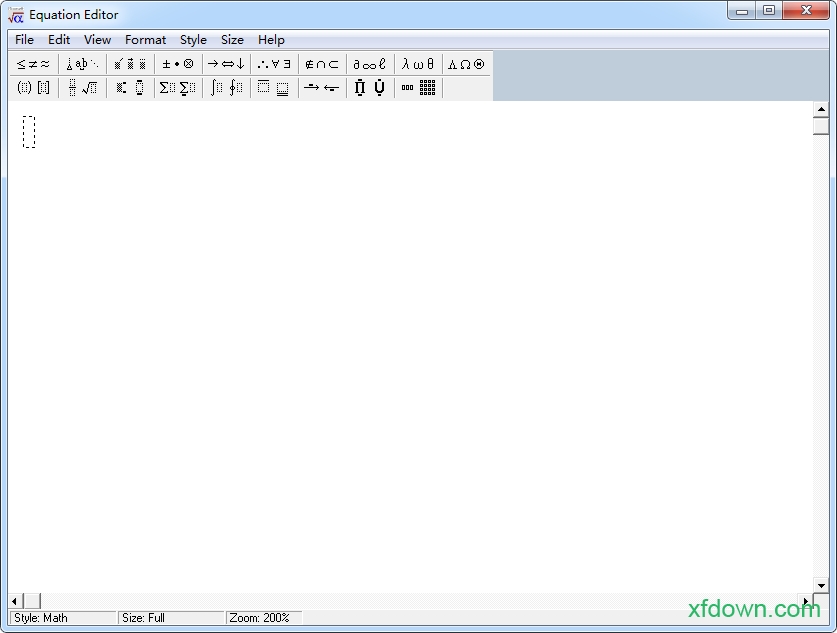The height and width of the screenshot is (633, 837).
Task: Open the arrow symbols palette
Action: click(x=226, y=64)
